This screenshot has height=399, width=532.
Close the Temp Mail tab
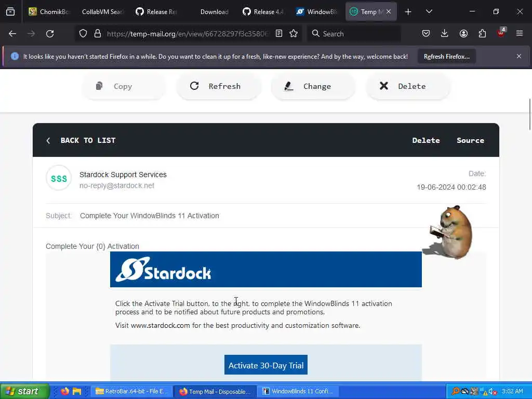tap(389, 12)
